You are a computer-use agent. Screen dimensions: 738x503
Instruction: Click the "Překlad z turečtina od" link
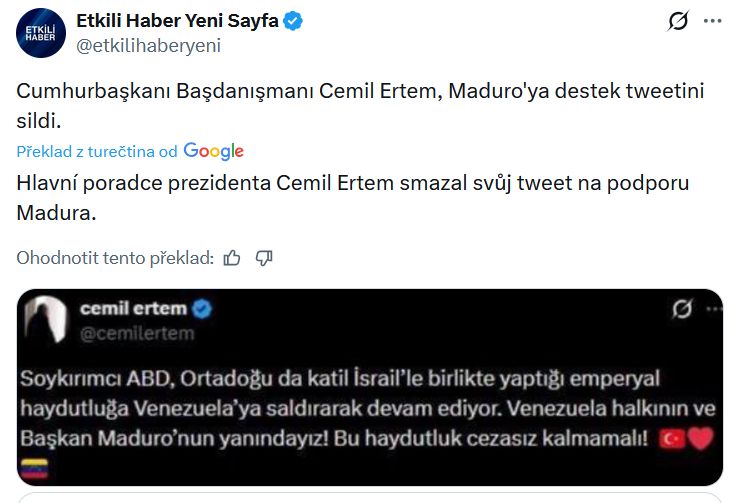point(97,151)
